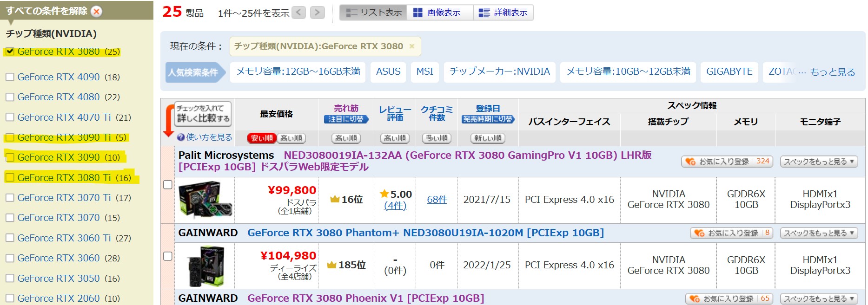Screen dimensions: 868x305
Task: Open the usage help (使い方を見る) icon
Action: click(x=181, y=137)
